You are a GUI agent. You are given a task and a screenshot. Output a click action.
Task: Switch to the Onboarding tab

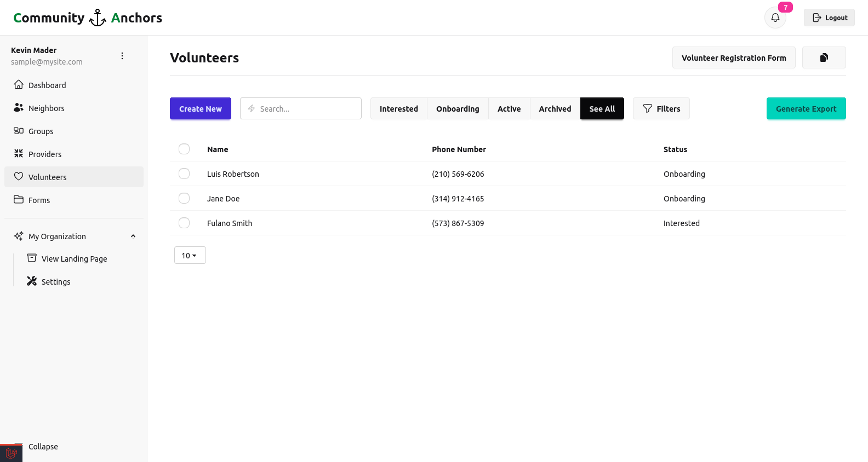[x=457, y=108]
